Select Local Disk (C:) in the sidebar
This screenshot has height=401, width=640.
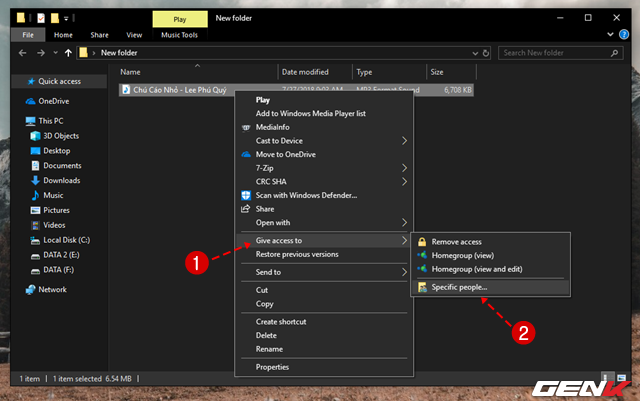(68, 240)
